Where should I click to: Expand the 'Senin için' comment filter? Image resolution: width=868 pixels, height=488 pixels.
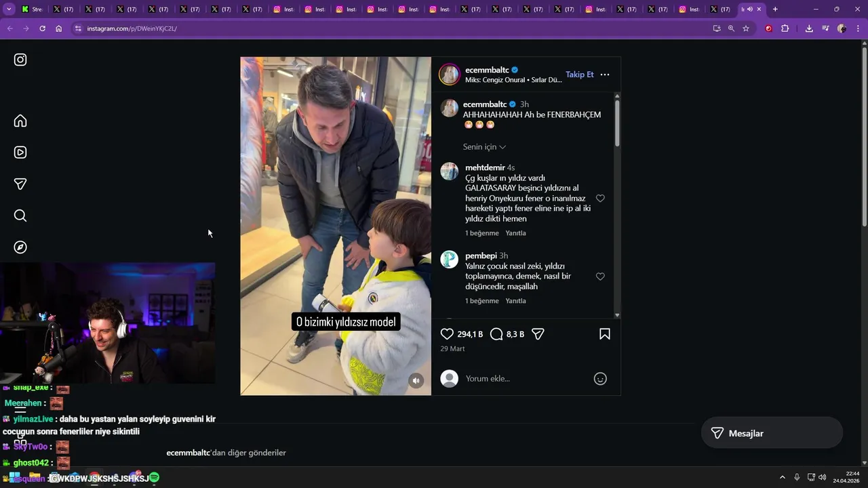point(484,147)
